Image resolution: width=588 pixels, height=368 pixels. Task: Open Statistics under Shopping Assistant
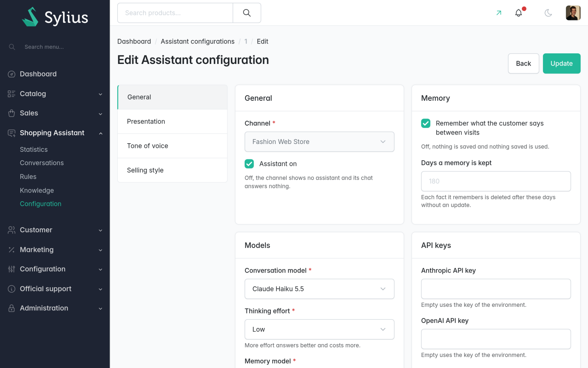34,149
